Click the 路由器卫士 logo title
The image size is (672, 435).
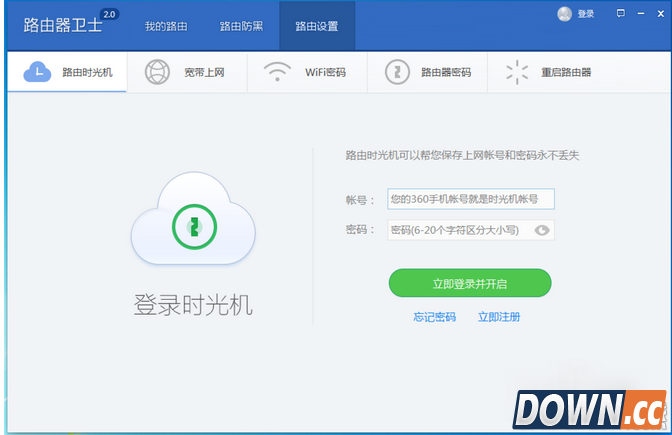pos(63,25)
